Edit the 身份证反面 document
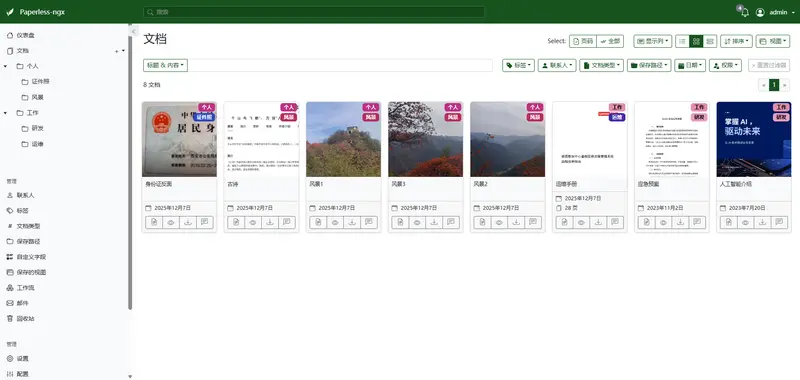Image resolution: width=800 pixels, height=380 pixels. coord(154,222)
